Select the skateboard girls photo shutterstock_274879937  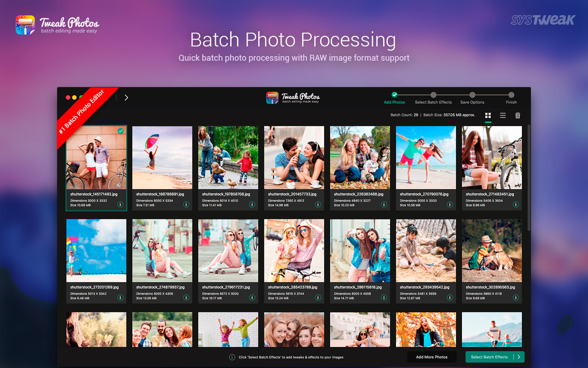point(162,250)
